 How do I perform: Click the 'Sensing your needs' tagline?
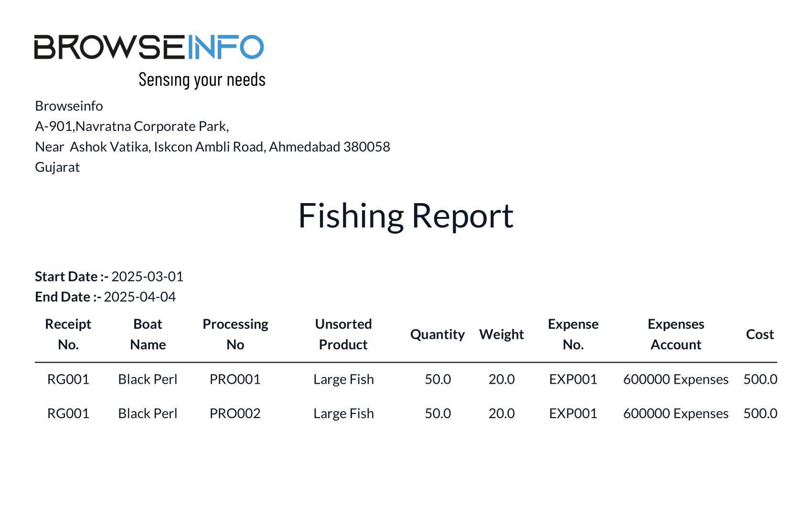pyautogui.click(x=202, y=80)
